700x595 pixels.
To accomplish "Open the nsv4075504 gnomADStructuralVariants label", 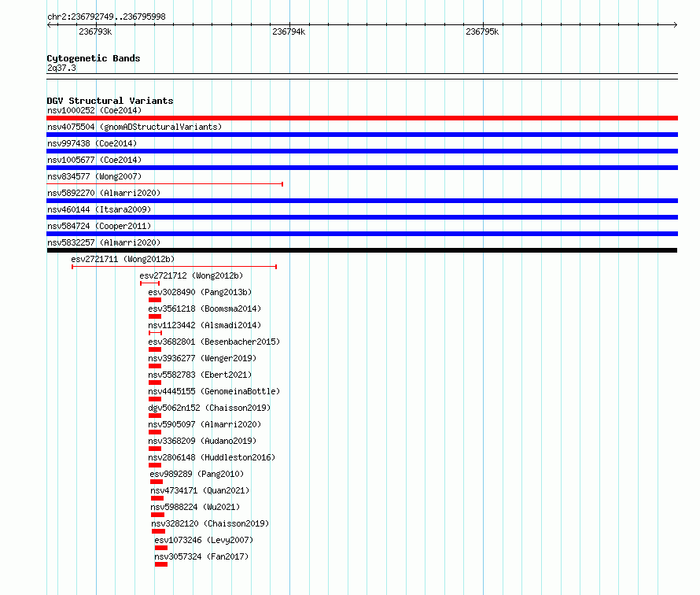I will [134, 127].
